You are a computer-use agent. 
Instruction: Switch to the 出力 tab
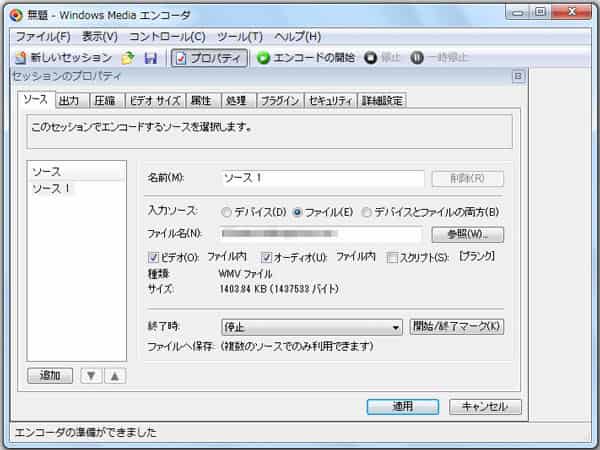72,101
